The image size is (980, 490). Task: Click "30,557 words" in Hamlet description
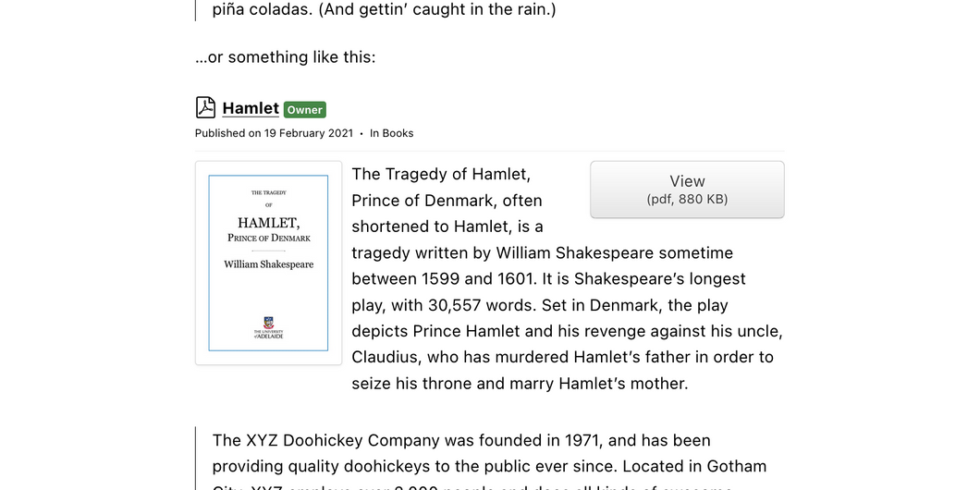[483, 305]
